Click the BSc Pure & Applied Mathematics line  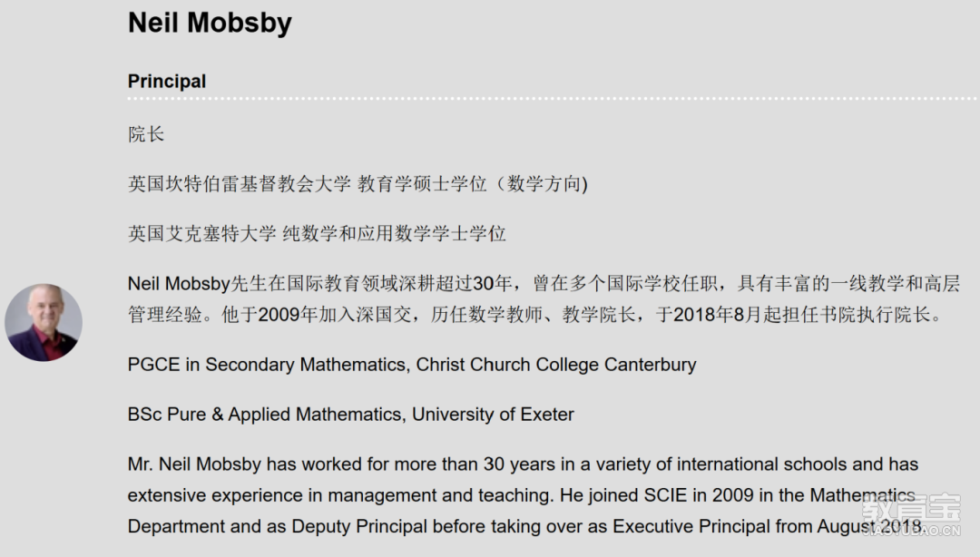[x=350, y=415]
